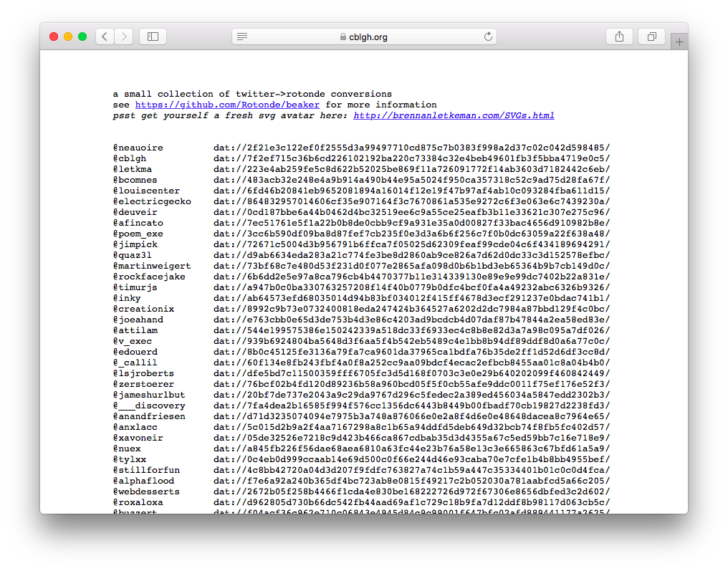Click the @deuveir handle
Screen dimensions: 728x571
coord(135,212)
